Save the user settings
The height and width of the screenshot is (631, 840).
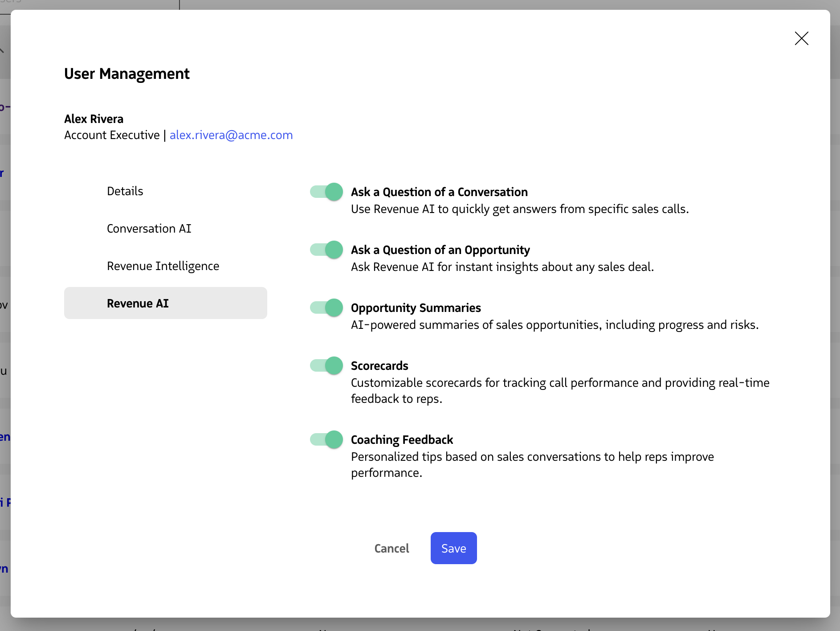[453, 548]
